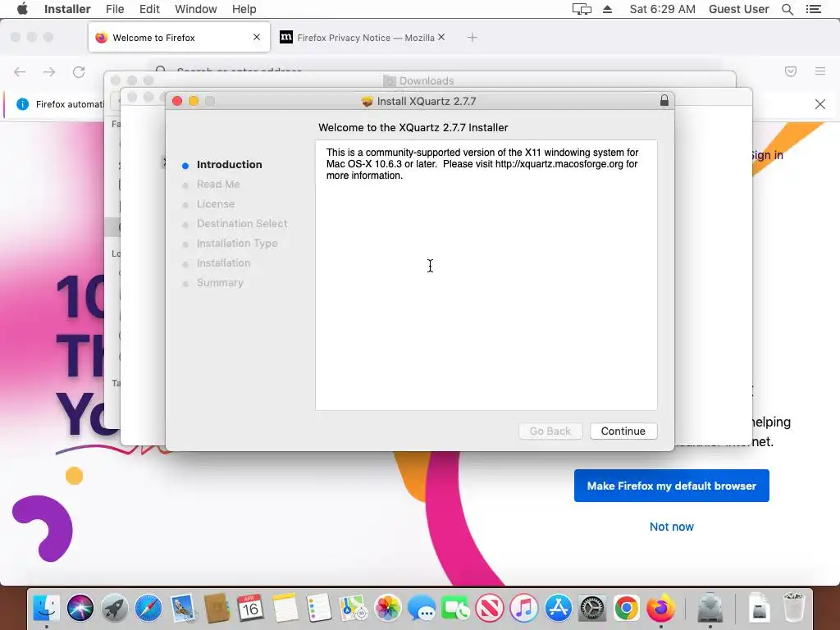This screenshot has width=840, height=630.
Task: Open the Edit menu
Action: [x=149, y=9]
